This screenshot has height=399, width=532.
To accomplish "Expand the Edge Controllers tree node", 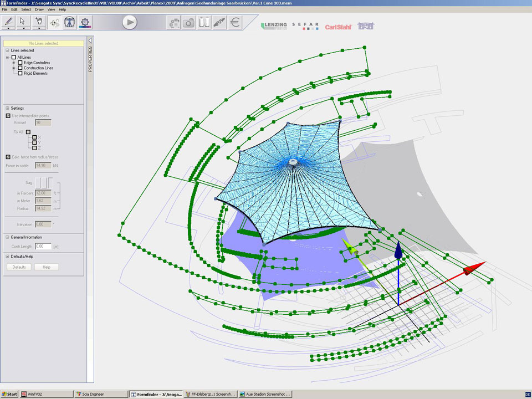I will [x=14, y=63].
